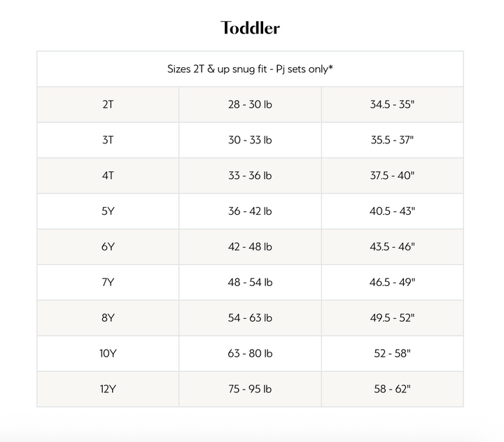Screen dimensions: 504x442
Task: Select the 4T size row label
Action: point(108,176)
